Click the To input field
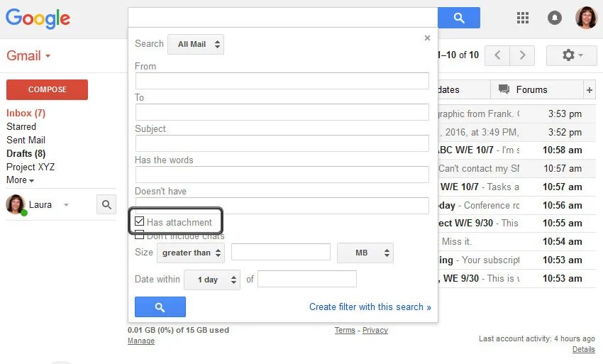The width and height of the screenshot is (603, 364). [282, 112]
